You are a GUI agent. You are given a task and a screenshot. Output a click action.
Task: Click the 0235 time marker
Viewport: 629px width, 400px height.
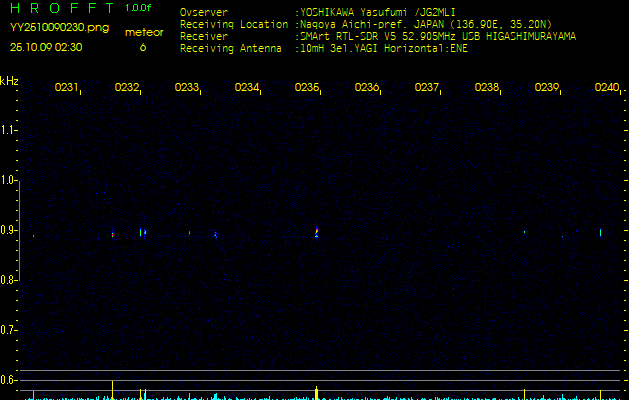307,87
